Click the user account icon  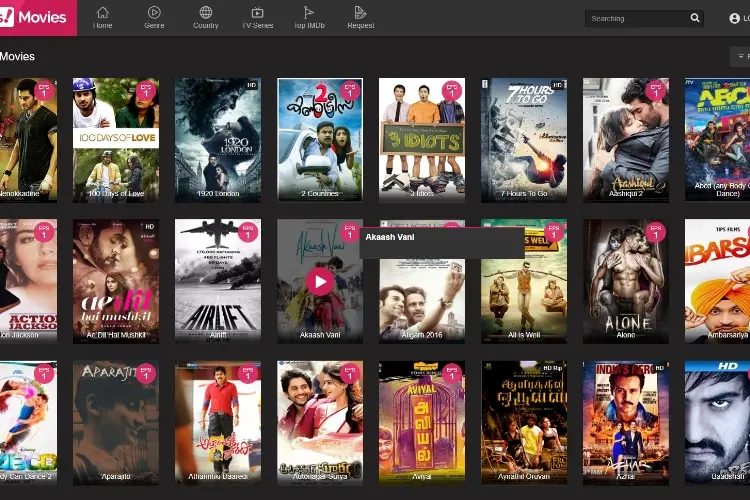coord(734,18)
